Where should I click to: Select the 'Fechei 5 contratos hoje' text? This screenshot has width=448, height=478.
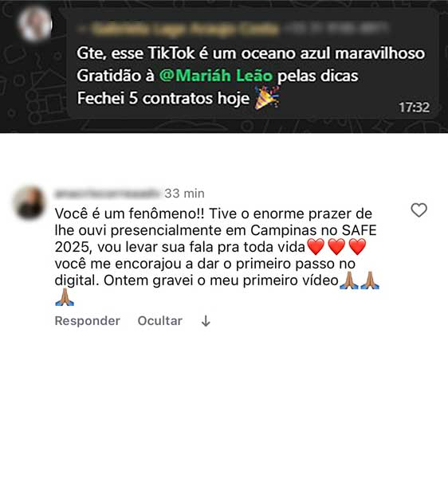(163, 98)
